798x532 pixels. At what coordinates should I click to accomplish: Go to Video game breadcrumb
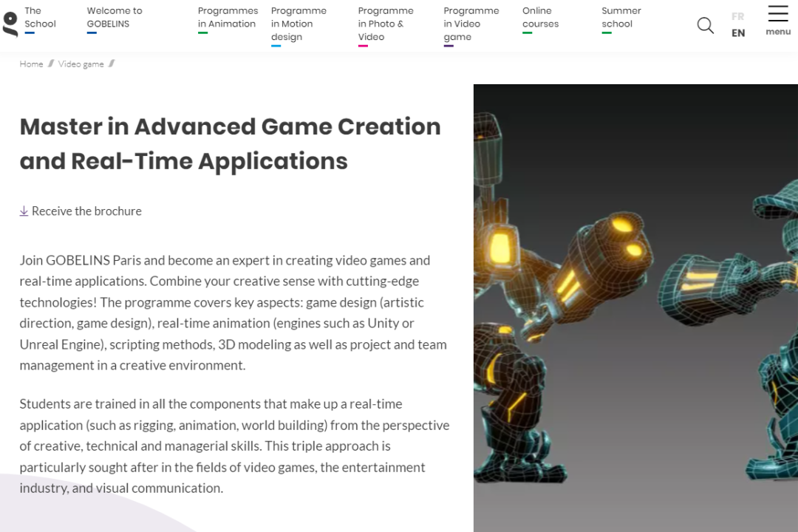[81, 64]
